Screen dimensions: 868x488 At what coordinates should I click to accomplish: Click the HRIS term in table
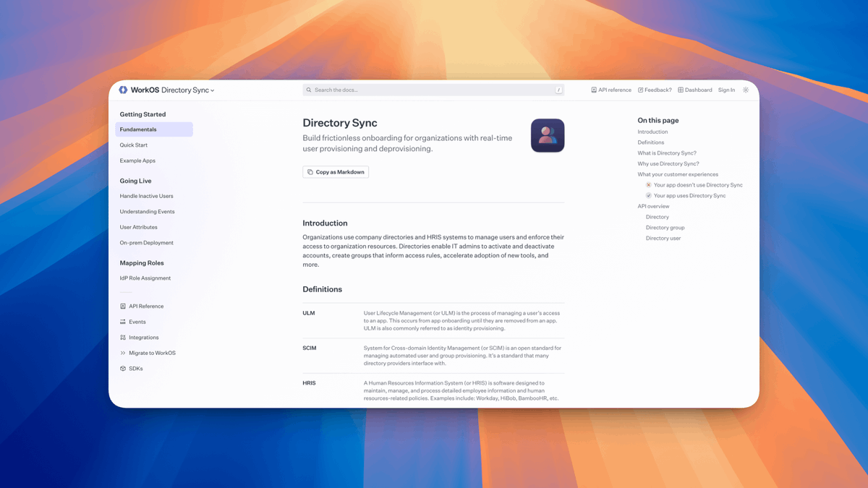click(309, 382)
